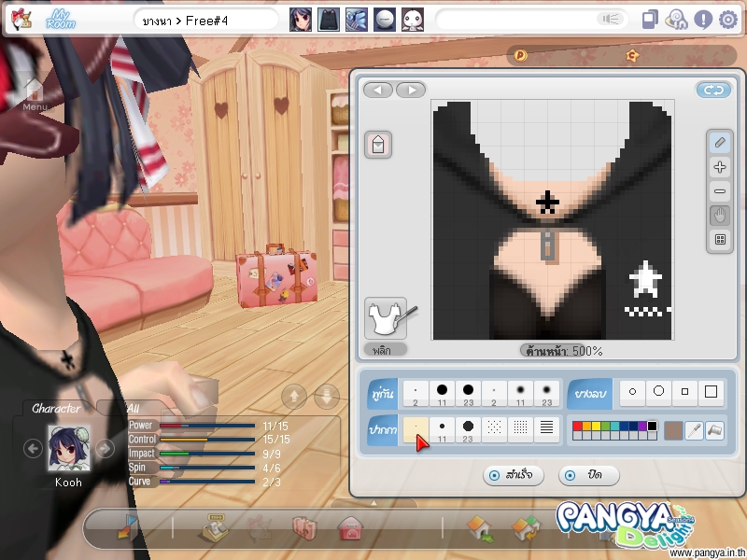Click the exclamation alert icon

point(703,20)
